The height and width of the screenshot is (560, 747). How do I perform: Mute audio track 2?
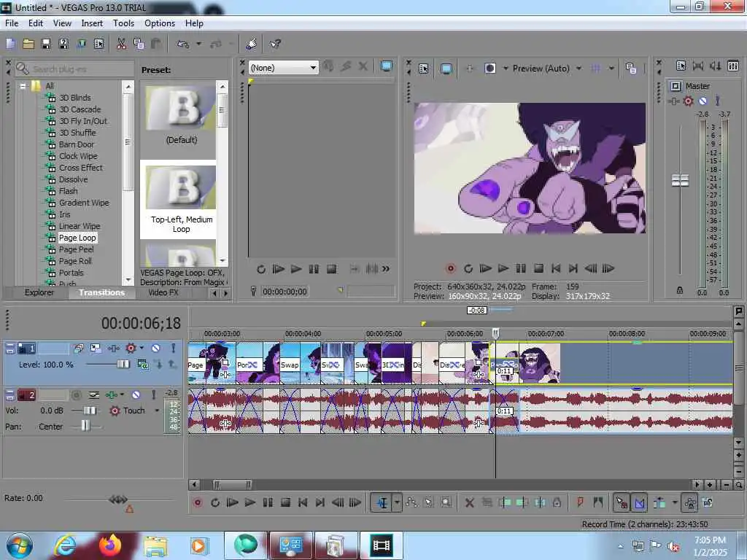click(136, 394)
